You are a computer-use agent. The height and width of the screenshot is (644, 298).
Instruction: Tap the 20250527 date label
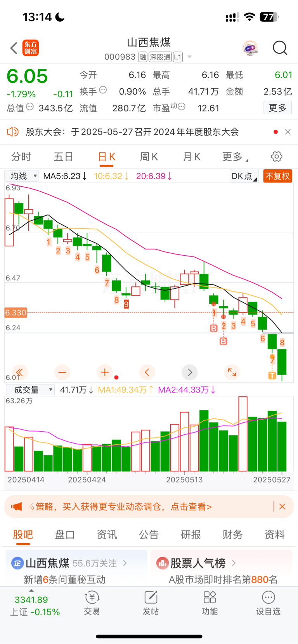[272, 480]
